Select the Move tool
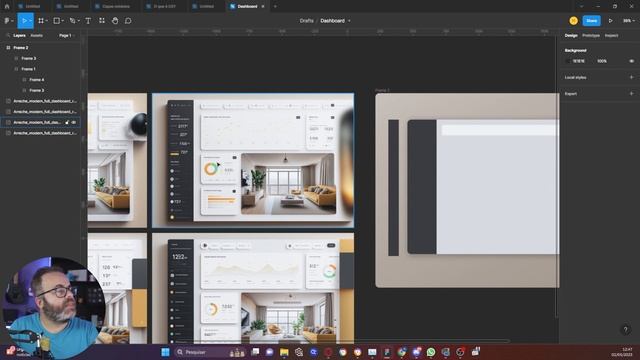This screenshot has width=640, height=360. coord(24,21)
